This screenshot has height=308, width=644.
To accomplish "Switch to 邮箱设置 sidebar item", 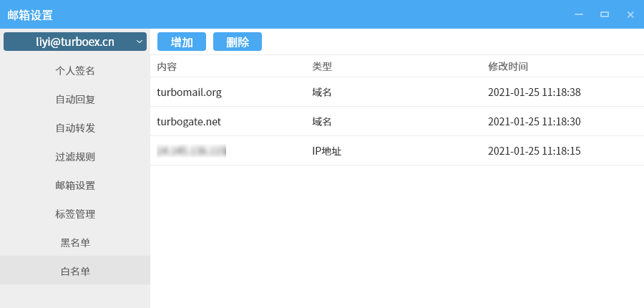I will 75,186.
